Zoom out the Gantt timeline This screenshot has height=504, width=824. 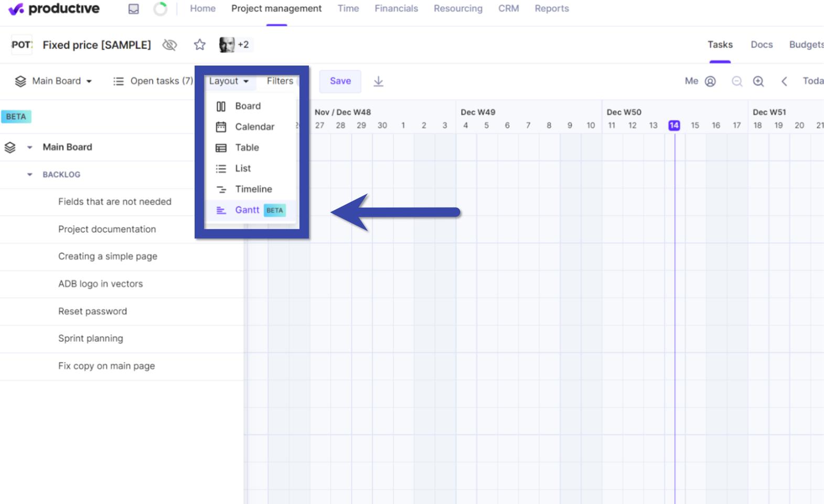pos(737,81)
